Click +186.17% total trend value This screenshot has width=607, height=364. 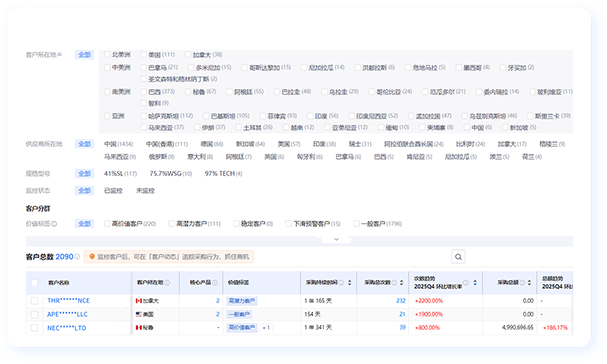(x=555, y=328)
